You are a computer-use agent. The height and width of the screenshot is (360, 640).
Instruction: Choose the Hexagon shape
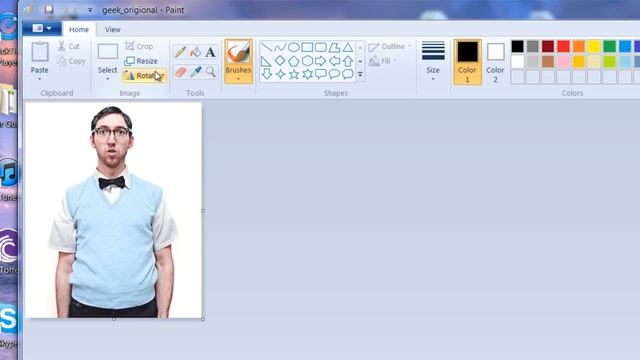tap(307, 61)
